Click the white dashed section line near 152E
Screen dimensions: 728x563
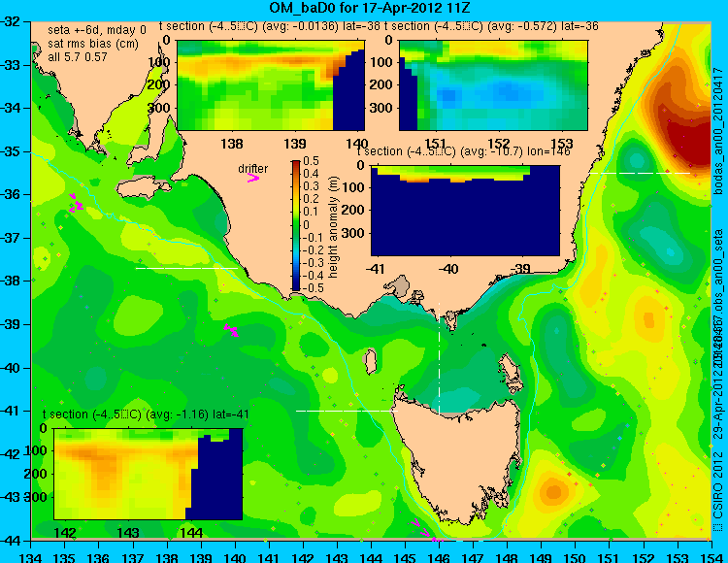coord(640,173)
